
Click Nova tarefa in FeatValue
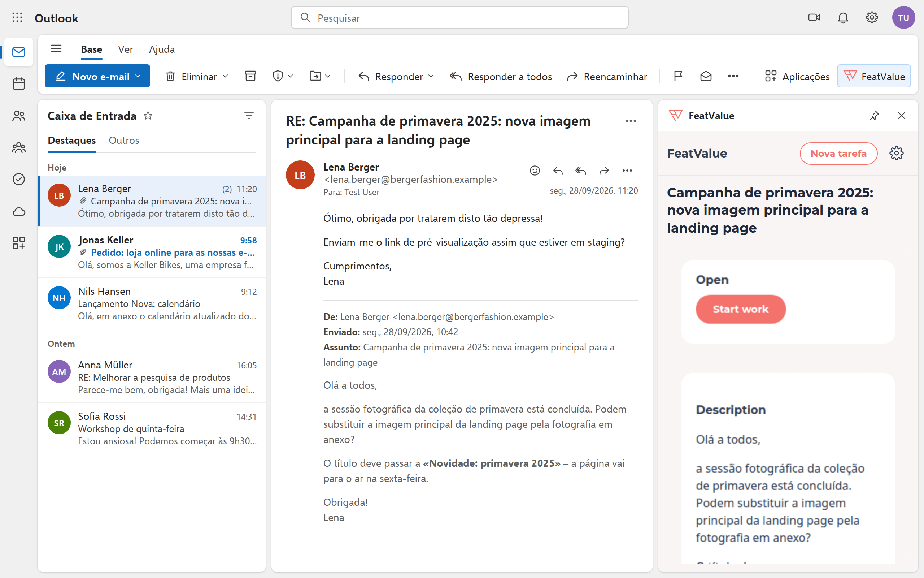(838, 153)
